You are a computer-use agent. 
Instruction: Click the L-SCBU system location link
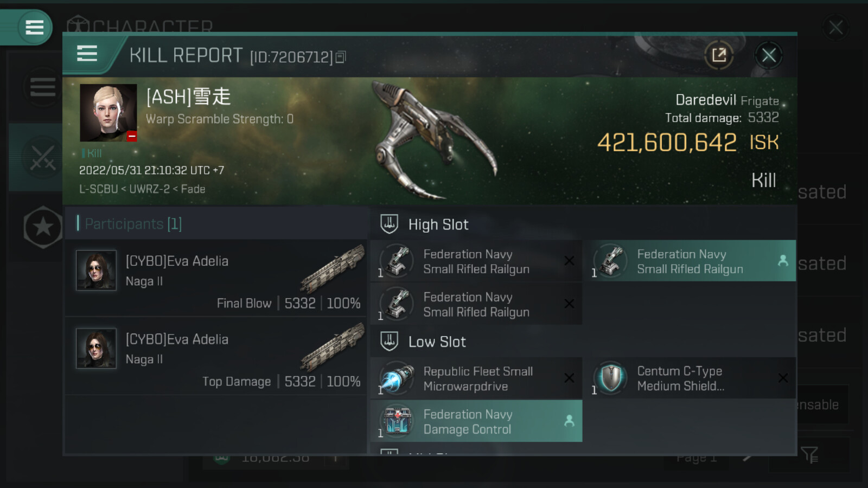click(98, 189)
